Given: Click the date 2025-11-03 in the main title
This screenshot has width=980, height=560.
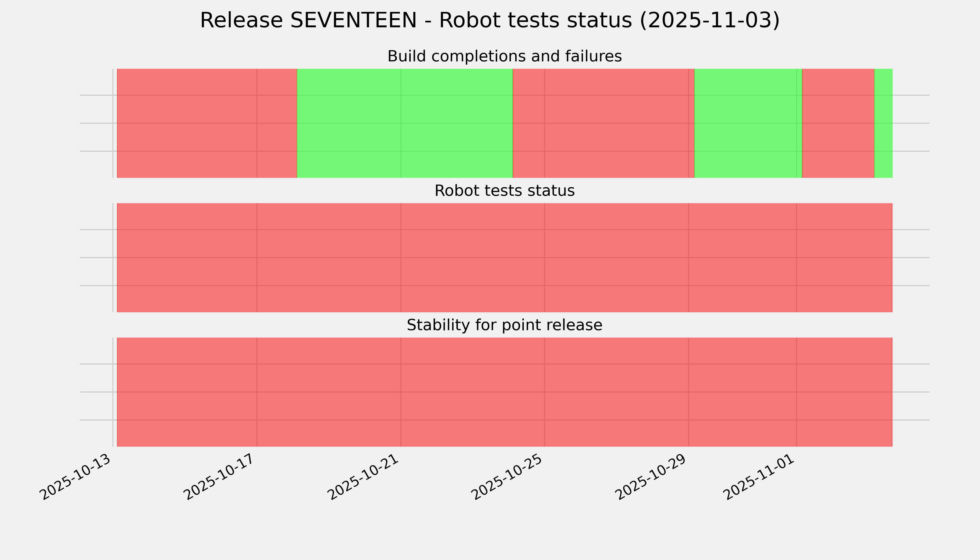Looking at the screenshot, I should pyautogui.click(x=710, y=20).
